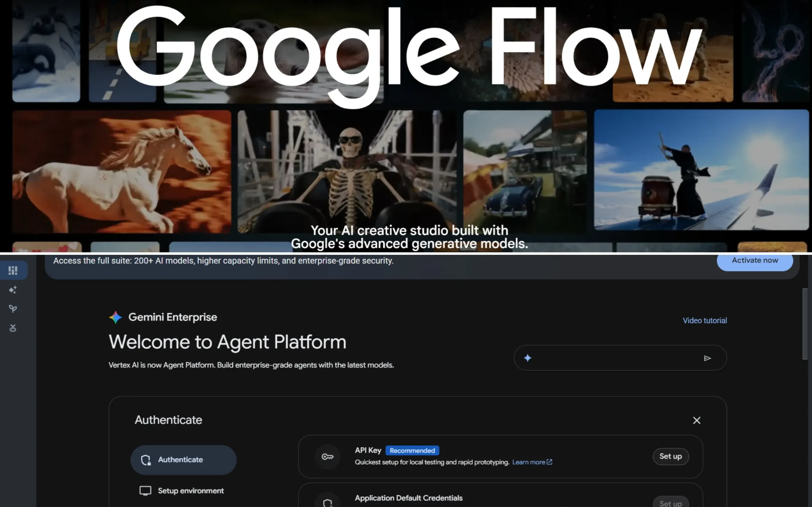Open the bottom sidebar icon under the sprout
This screenshot has width=812, height=507.
tap(13, 328)
